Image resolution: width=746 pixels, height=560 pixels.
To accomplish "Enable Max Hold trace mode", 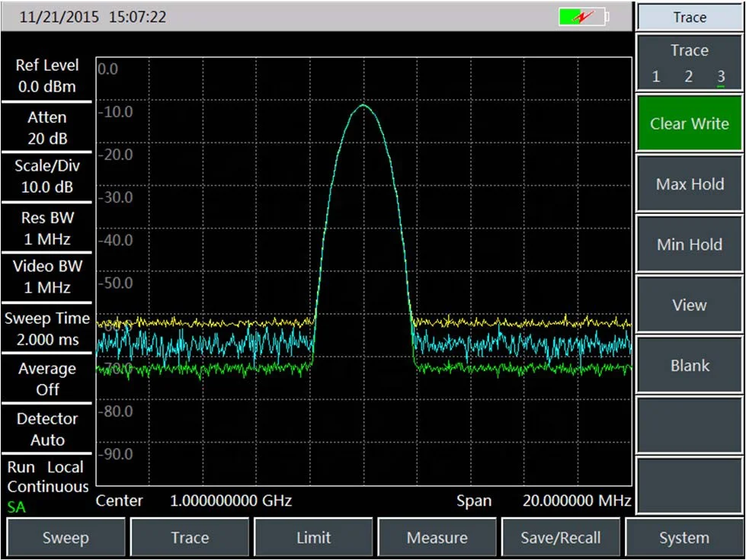I will tap(689, 184).
